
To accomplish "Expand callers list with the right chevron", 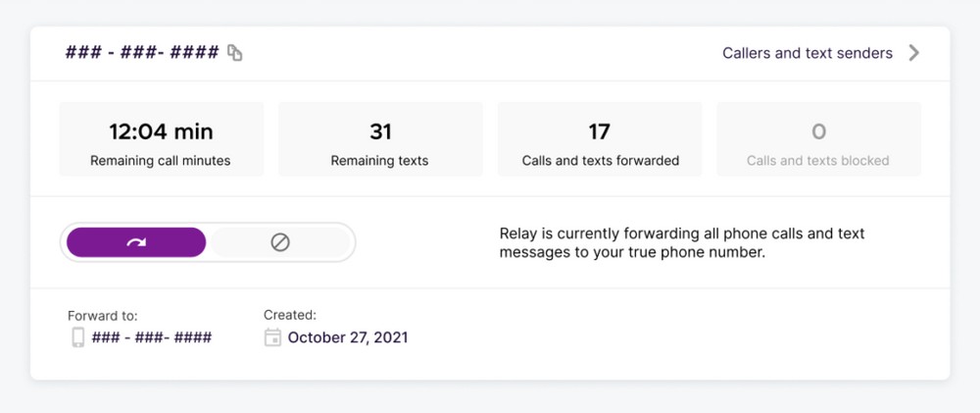I will 913,53.
